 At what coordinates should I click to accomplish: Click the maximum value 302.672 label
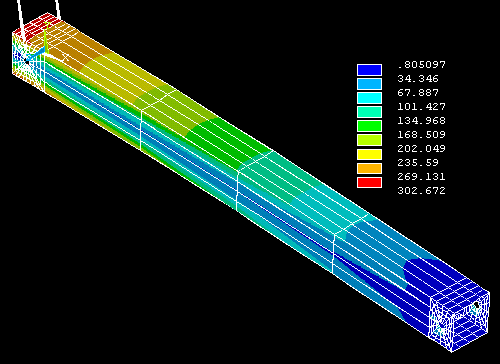pyautogui.click(x=421, y=191)
